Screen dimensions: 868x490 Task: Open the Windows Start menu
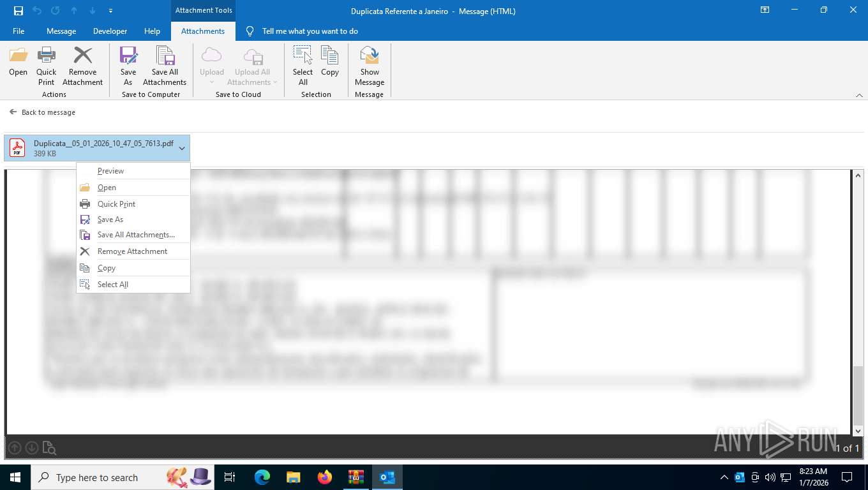15,477
